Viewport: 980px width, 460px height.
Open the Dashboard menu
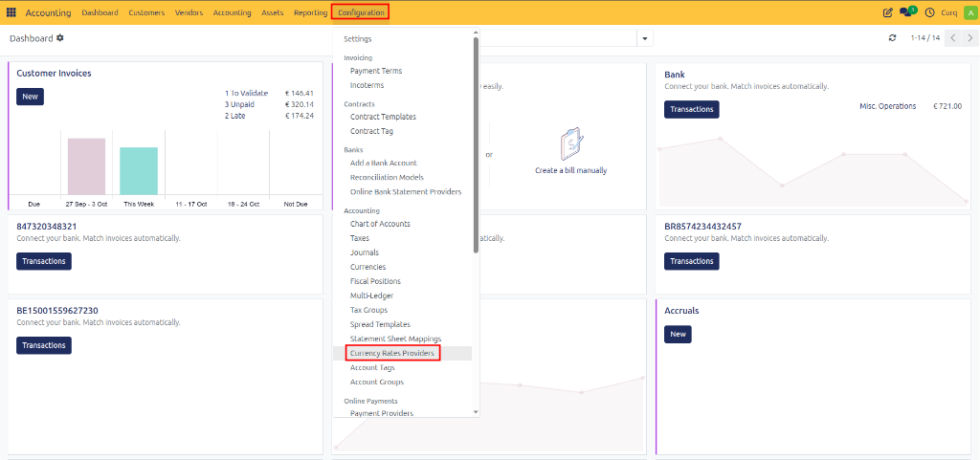(100, 12)
